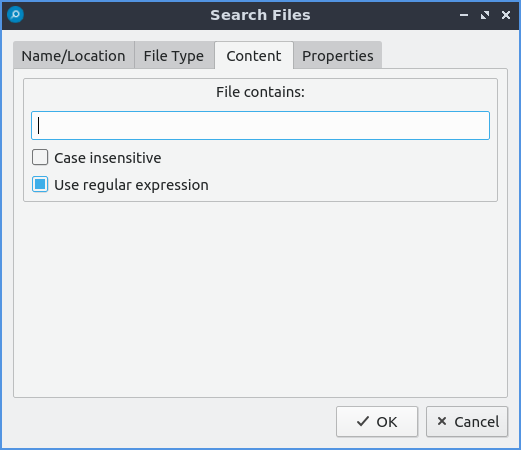Select the Content tab

(254, 56)
